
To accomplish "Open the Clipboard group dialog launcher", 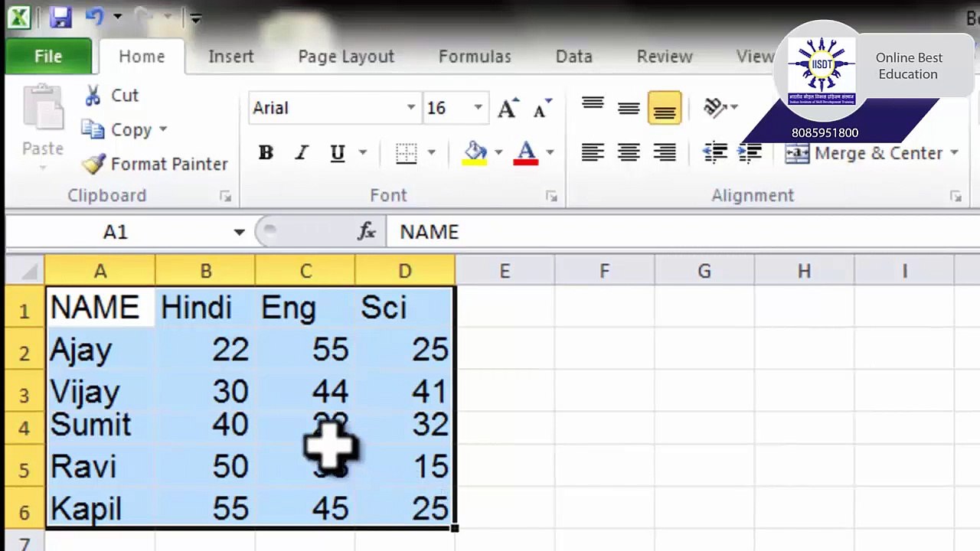I will click(x=225, y=197).
